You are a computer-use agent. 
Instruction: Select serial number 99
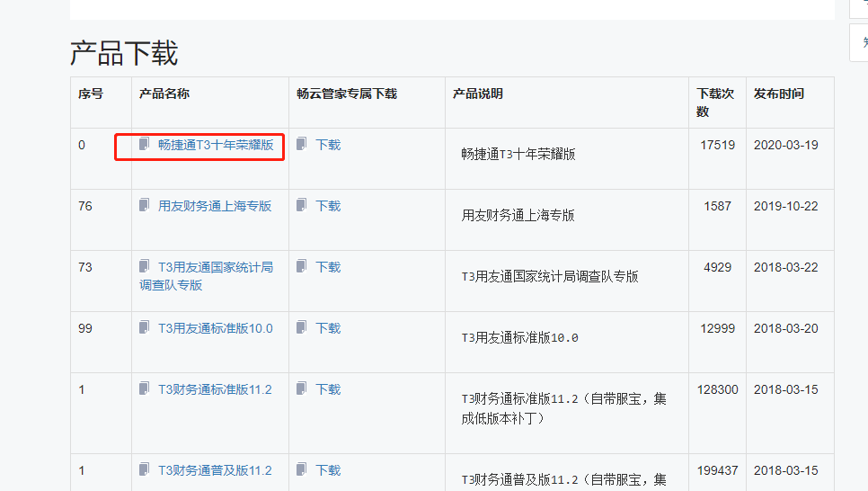(85, 328)
